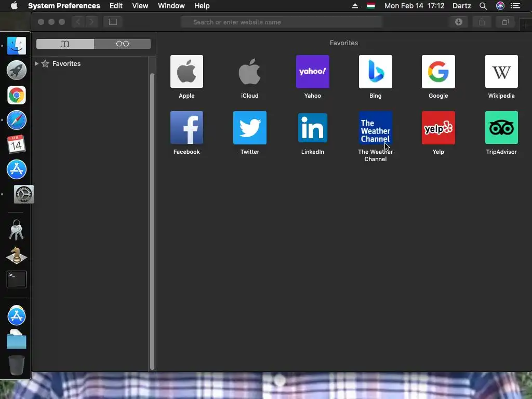532x399 pixels.
Task: Open the Twitter favorite tile
Action: coord(250,128)
